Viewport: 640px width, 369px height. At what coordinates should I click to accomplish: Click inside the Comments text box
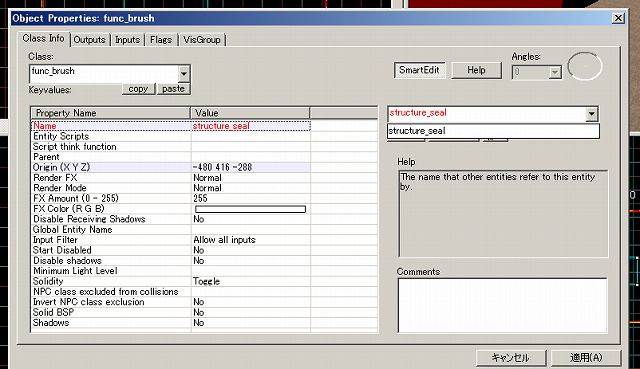tap(502, 305)
